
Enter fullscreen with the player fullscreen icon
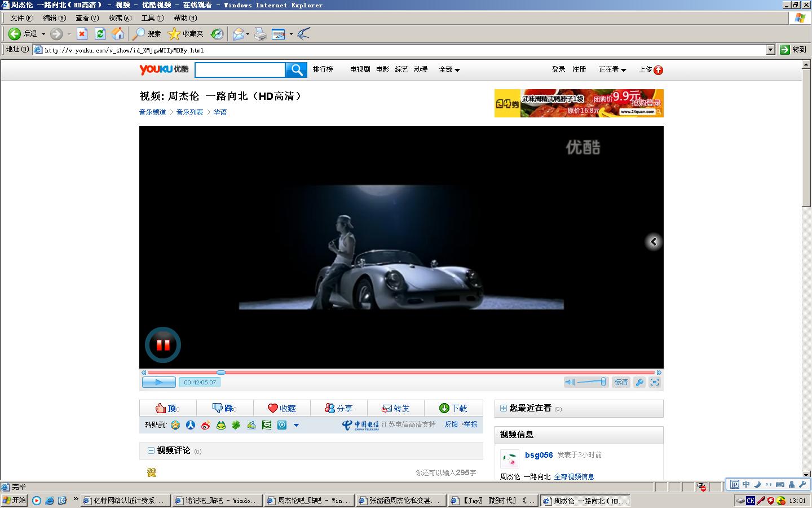[x=655, y=382]
